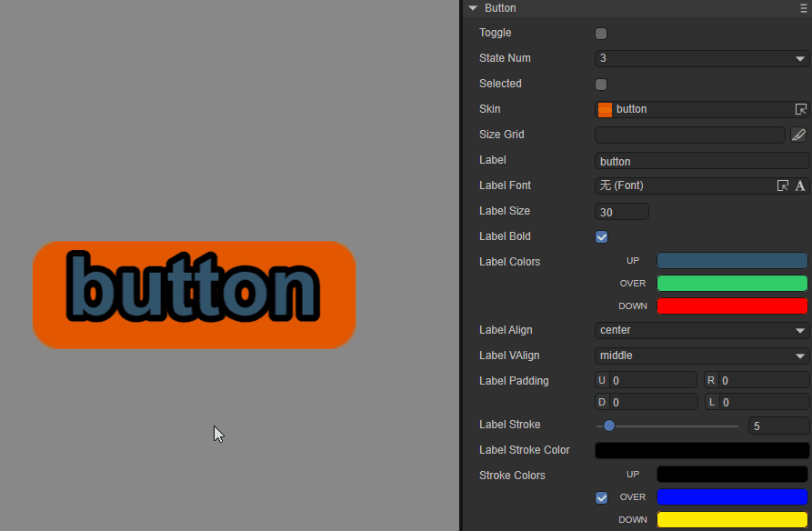Open the Button panel hamburger menu

tap(803, 8)
